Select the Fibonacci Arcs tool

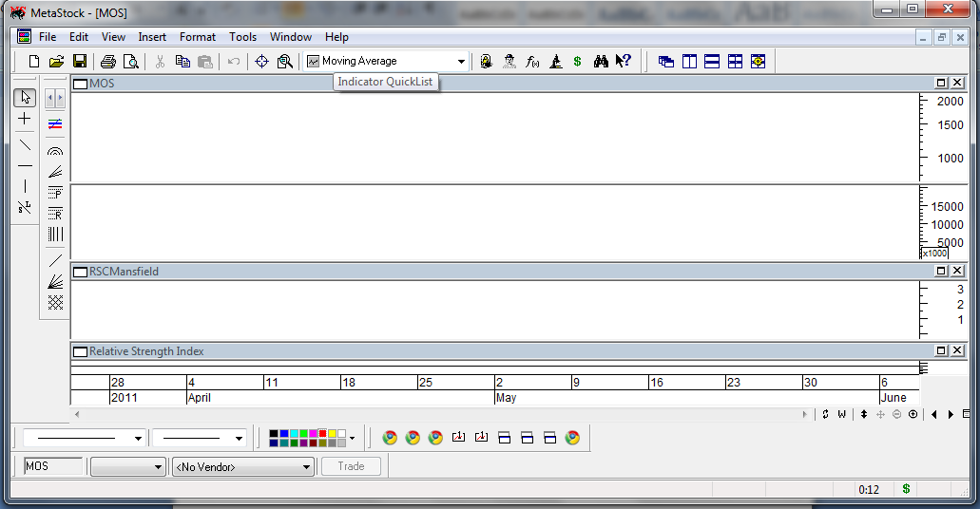[56, 151]
